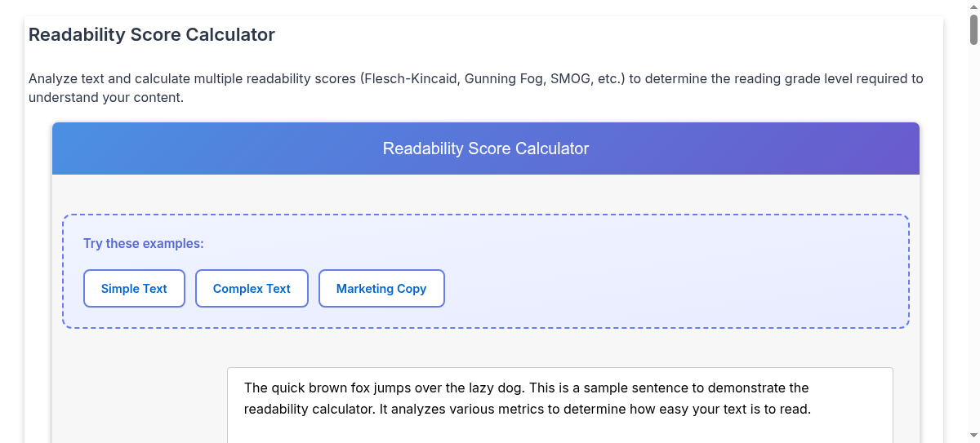980x443 pixels.
Task: Select the Marketing Copy example
Action: coord(381,289)
